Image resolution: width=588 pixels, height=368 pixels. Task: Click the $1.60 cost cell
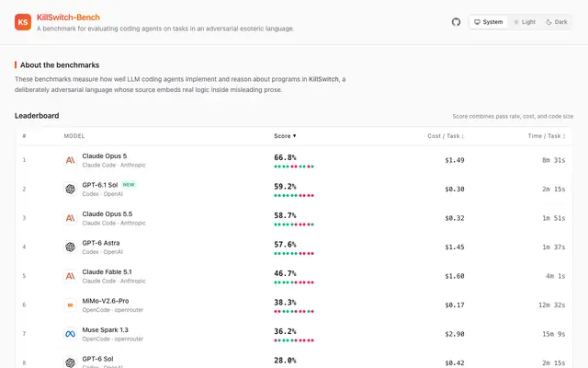point(455,276)
